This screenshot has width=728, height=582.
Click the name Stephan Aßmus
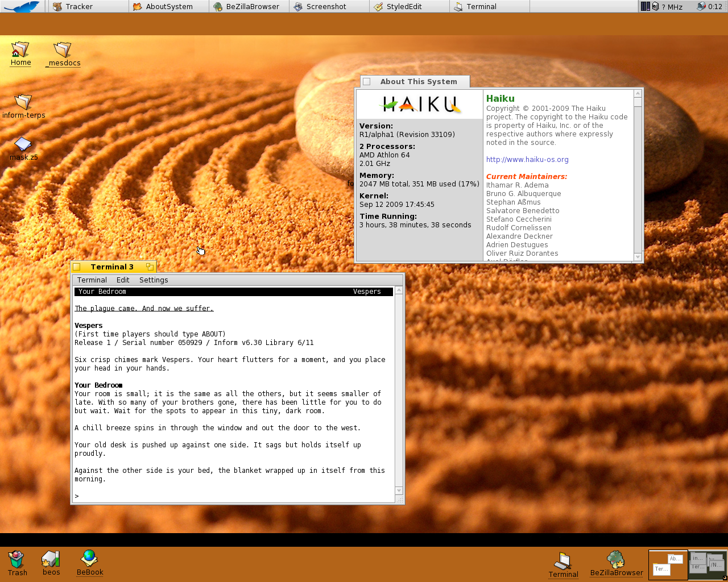pos(514,202)
